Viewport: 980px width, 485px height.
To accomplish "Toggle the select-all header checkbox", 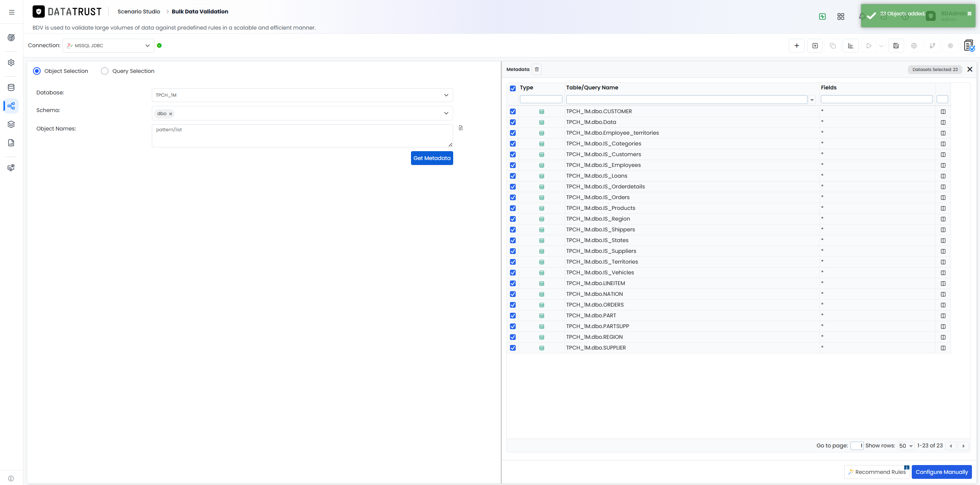I will tap(513, 88).
